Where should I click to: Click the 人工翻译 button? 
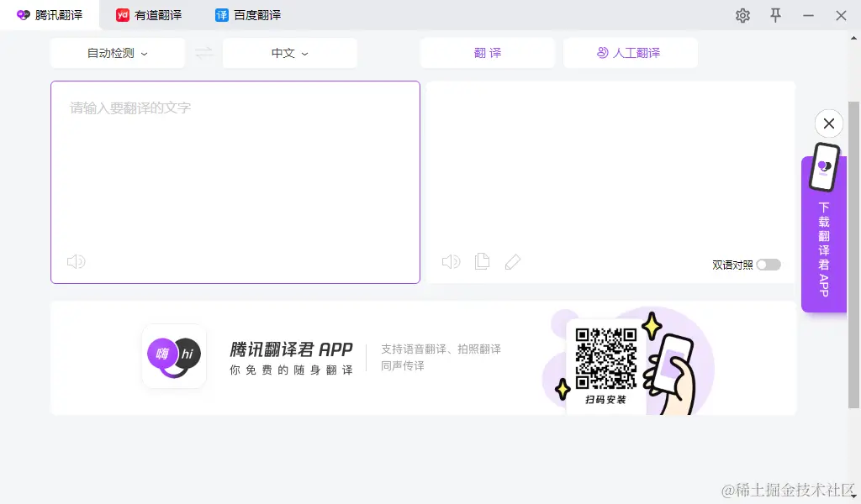[x=631, y=53]
